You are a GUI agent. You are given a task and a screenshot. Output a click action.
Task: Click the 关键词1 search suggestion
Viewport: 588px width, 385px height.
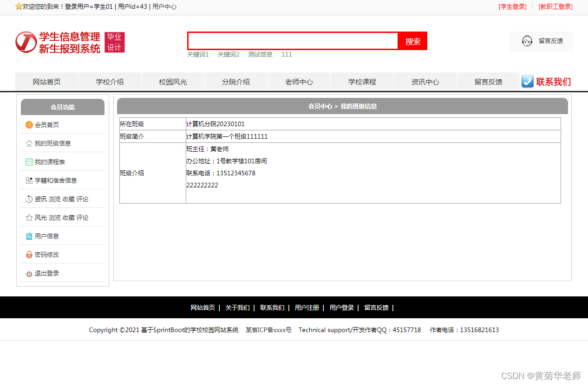(198, 54)
